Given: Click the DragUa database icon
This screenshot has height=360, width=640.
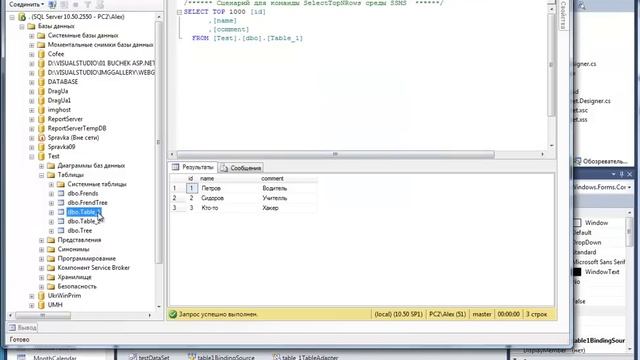Looking at the screenshot, I should point(41,91).
